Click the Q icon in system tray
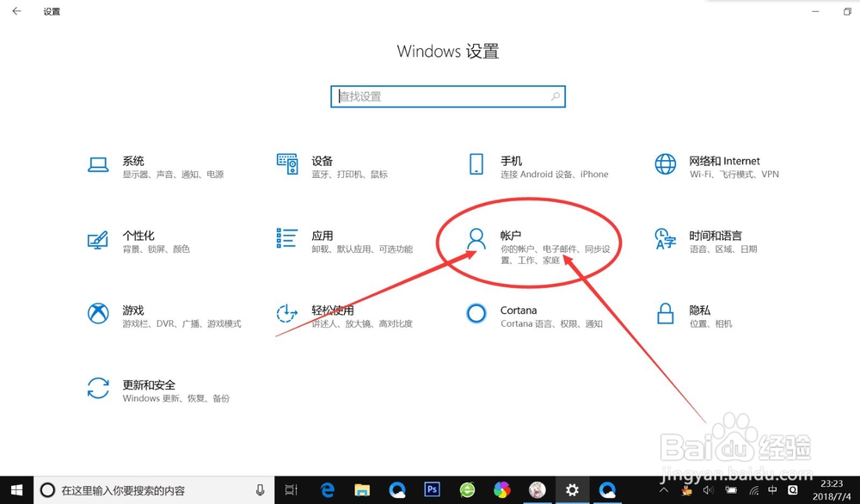The width and height of the screenshot is (860, 504). tap(793, 489)
